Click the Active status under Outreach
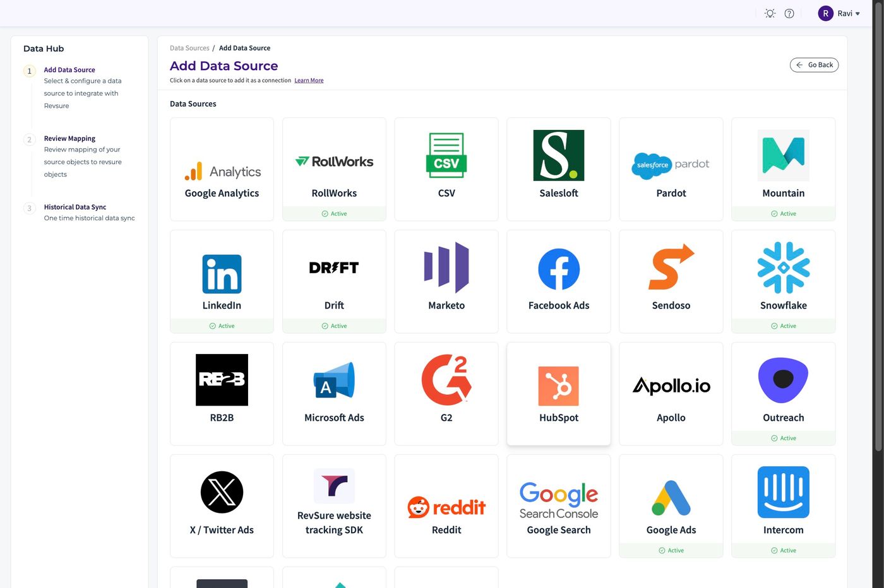This screenshot has width=884, height=588. [784, 438]
